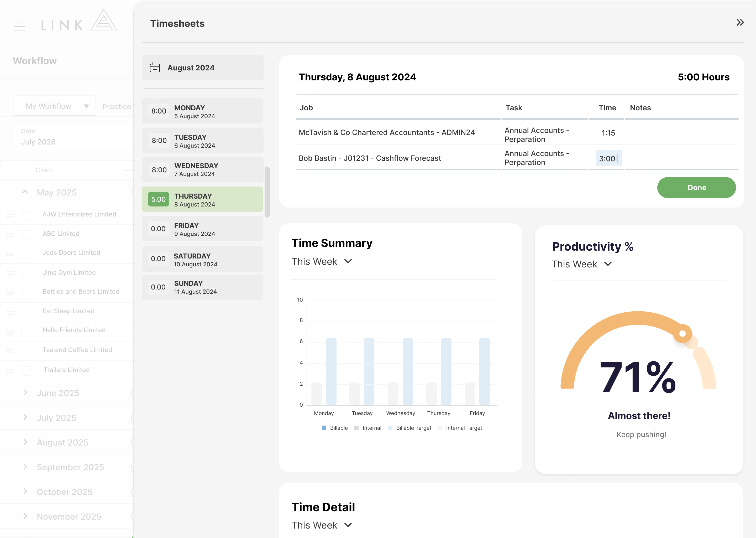Tick checkbox for Eat Sleep Limited

(25, 312)
